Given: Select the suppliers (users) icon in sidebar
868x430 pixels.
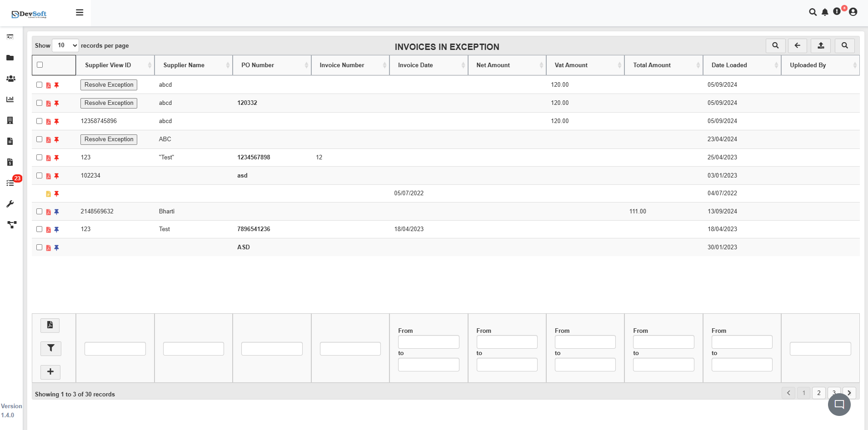Looking at the screenshot, I should 10,79.
